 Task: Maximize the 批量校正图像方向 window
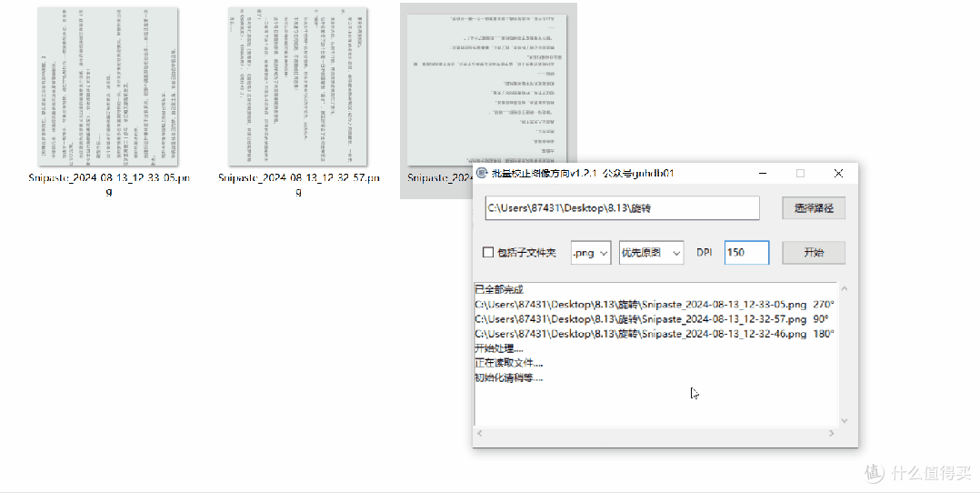[800, 174]
